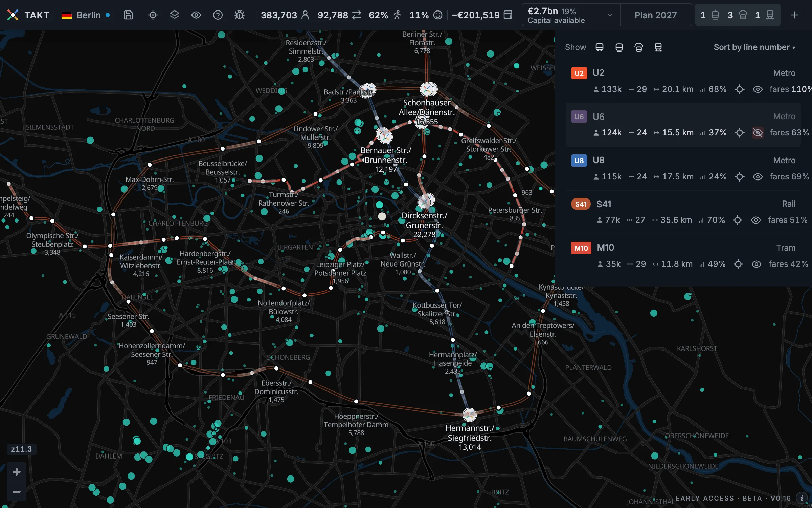The image size is (812, 508).
Task: Toggle M10 line visibility eye
Action: pyautogui.click(x=757, y=264)
